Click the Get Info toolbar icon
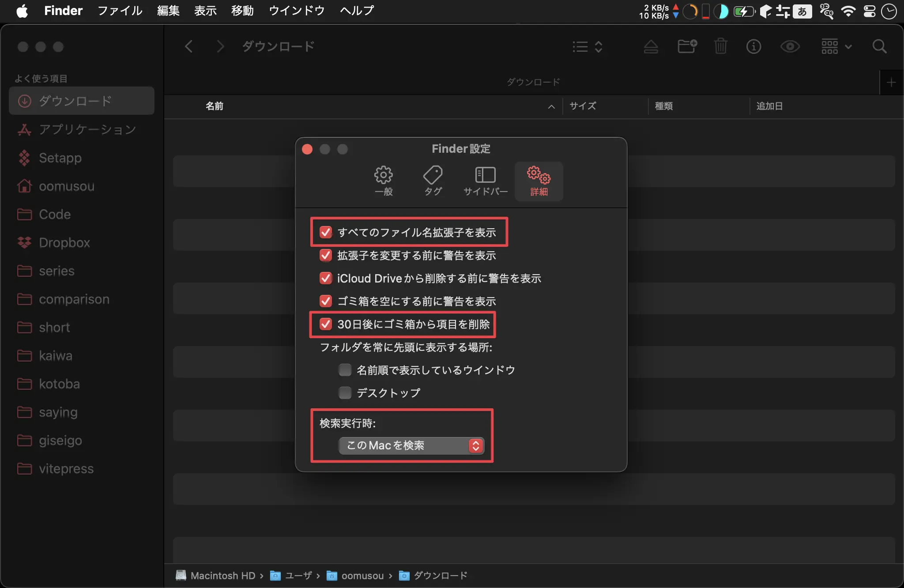Image resolution: width=904 pixels, height=588 pixels. (753, 46)
